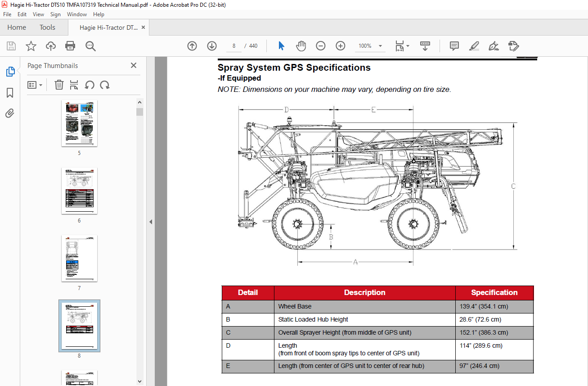
Task: Open the Edit menu
Action: click(x=22, y=14)
